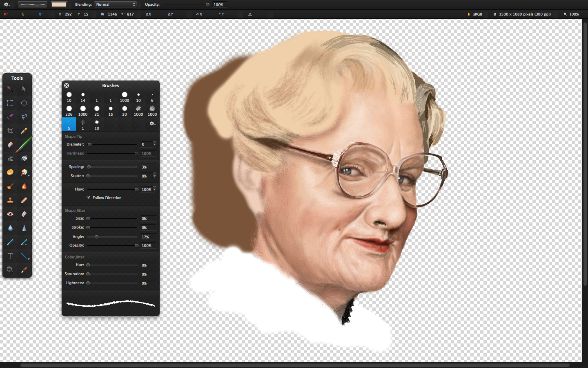Image resolution: width=588 pixels, height=368 pixels.
Task: Expand the Diameter value dropdown
Action: click(x=154, y=144)
